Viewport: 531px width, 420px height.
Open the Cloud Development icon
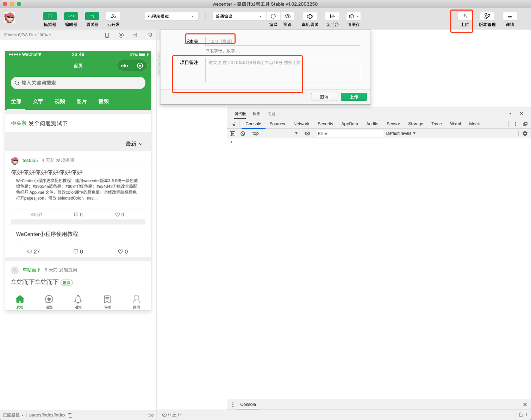click(113, 16)
